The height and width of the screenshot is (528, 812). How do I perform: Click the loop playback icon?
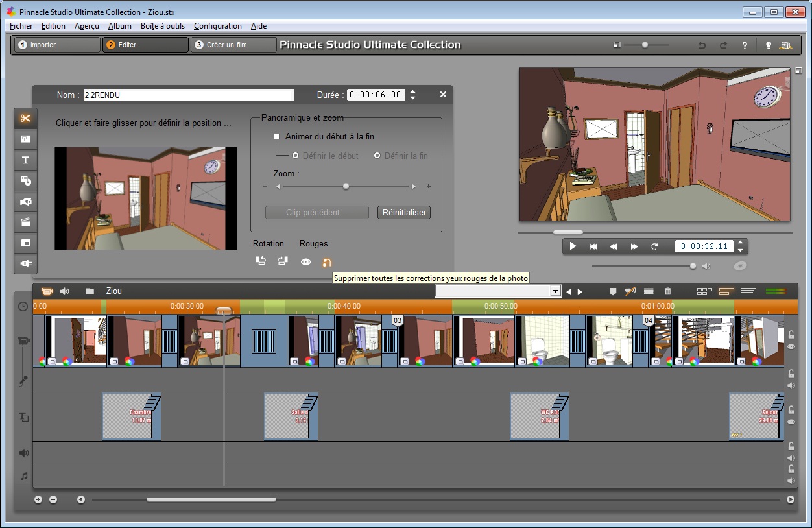[654, 246]
